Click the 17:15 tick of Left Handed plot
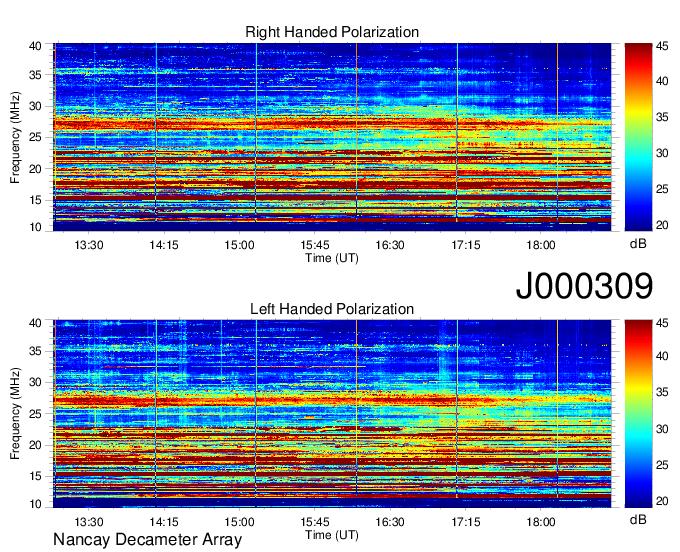Image resolution: width=680 pixels, height=552 pixels. (x=466, y=522)
